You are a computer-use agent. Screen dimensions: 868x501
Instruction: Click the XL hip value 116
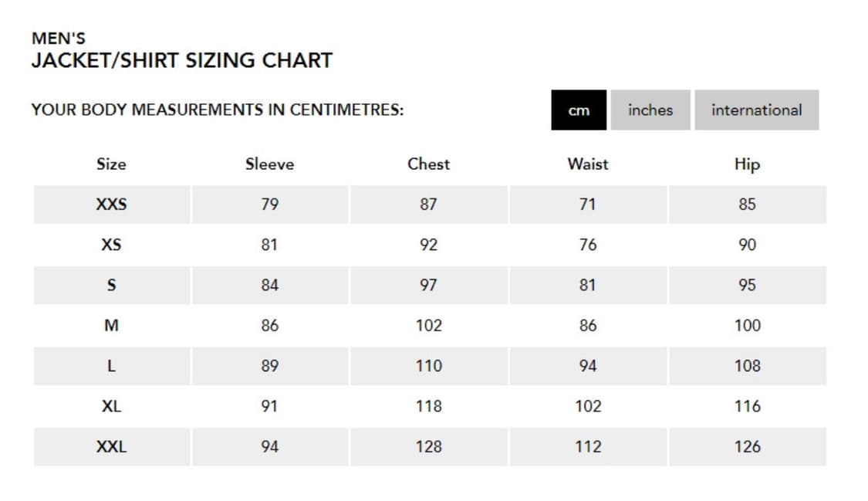pyautogui.click(x=747, y=406)
